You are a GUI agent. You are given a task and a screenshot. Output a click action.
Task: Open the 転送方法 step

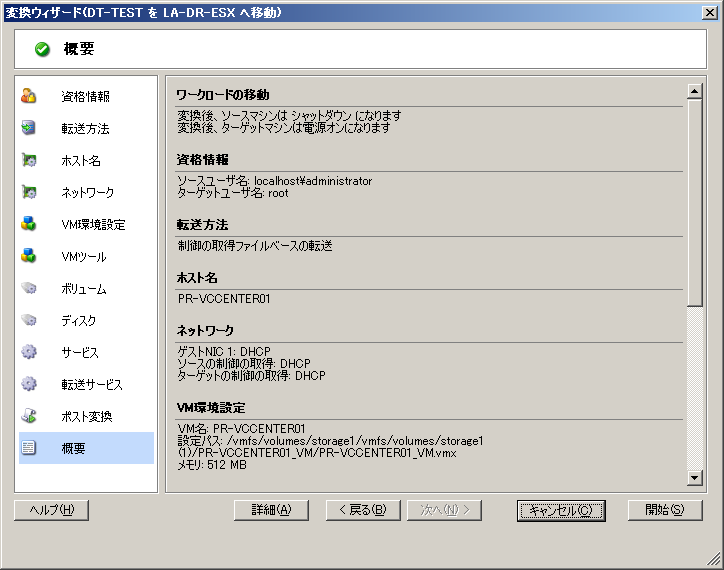pyautogui.click(x=85, y=128)
